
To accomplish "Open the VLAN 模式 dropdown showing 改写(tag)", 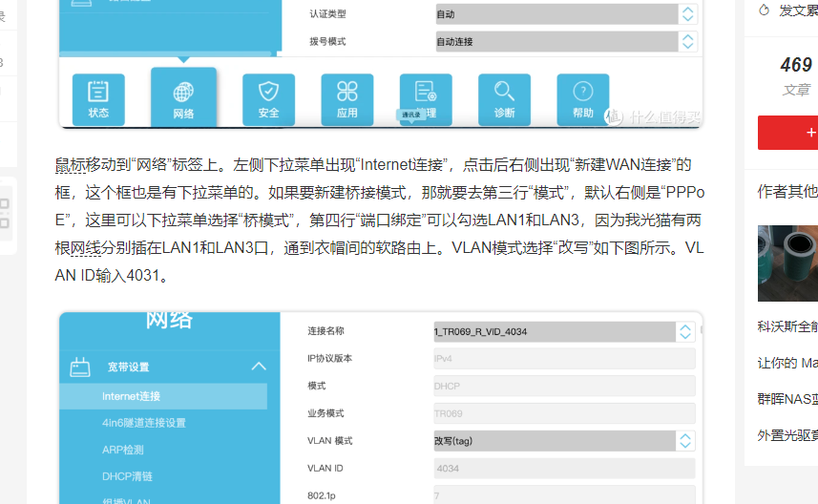I will pos(565,441).
